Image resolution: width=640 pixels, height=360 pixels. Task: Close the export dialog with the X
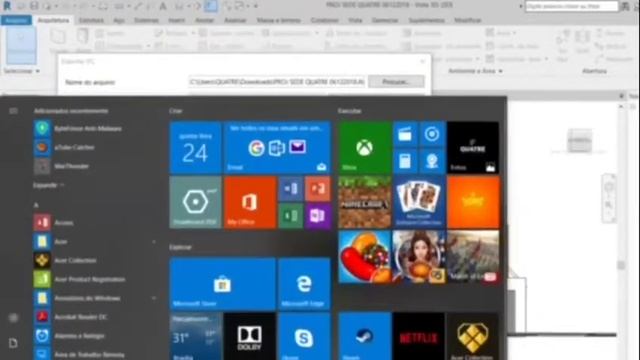pos(423,62)
